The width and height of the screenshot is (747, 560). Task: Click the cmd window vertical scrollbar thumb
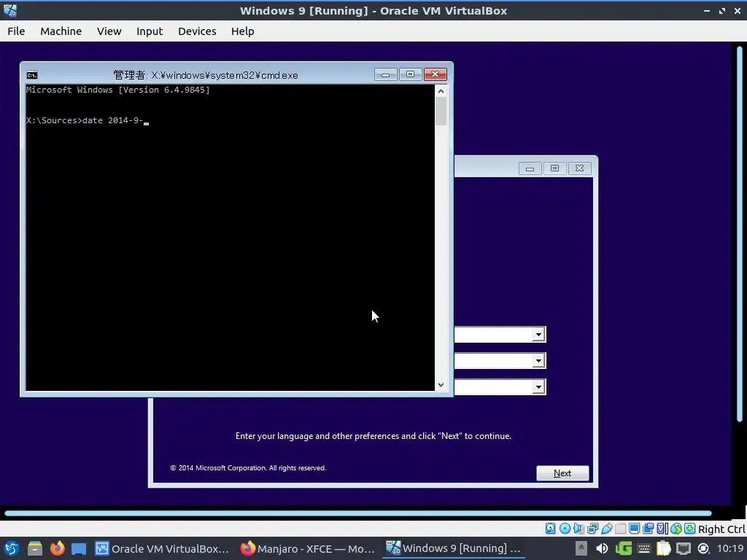click(x=441, y=112)
